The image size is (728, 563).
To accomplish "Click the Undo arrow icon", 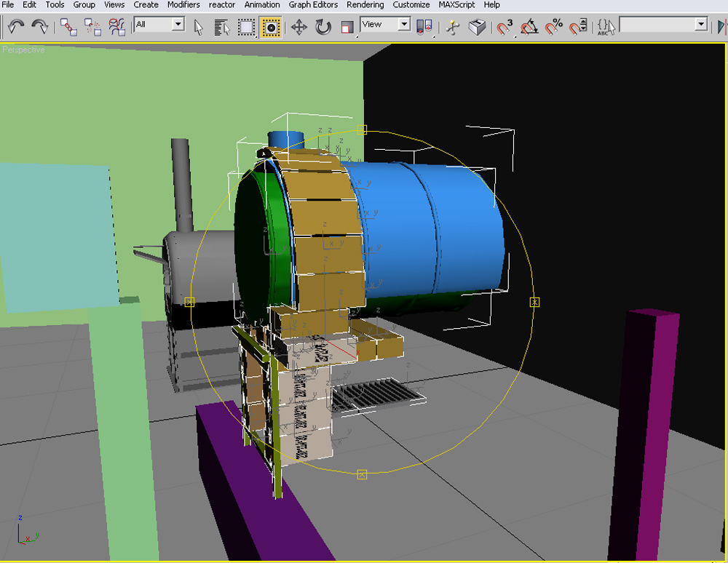I will click(x=15, y=27).
